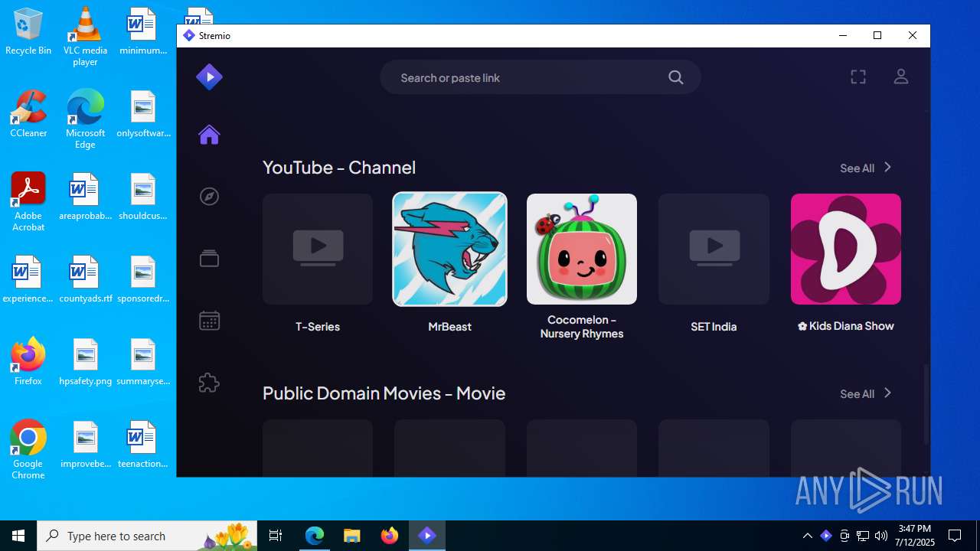Open the SET India channel thumbnail

coord(714,249)
